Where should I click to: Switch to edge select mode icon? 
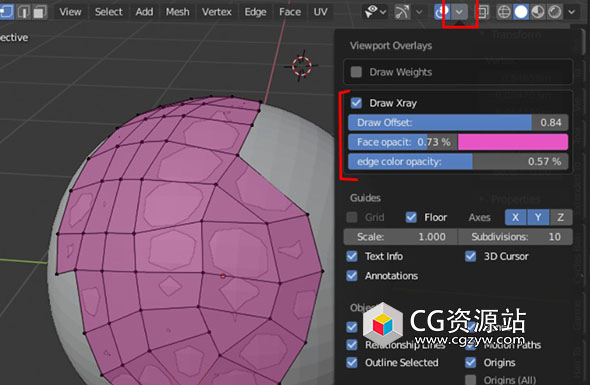click(24, 12)
